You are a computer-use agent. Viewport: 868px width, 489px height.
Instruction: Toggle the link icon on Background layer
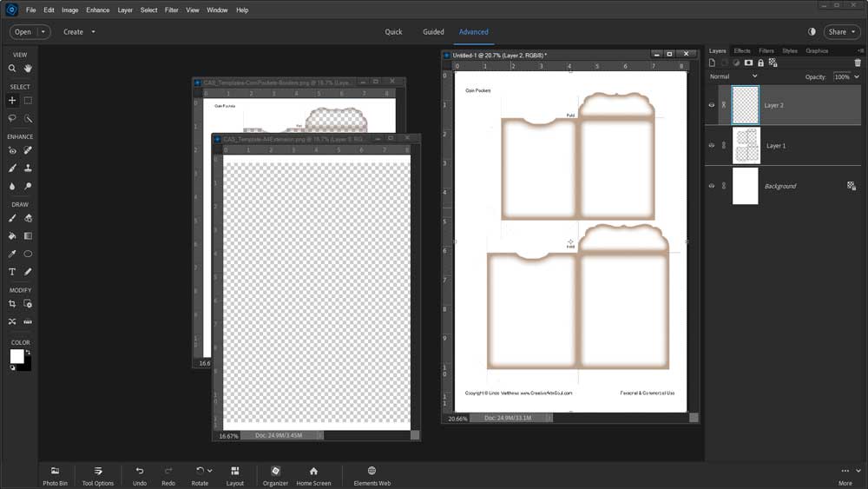pyautogui.click(x=724, y=186)
